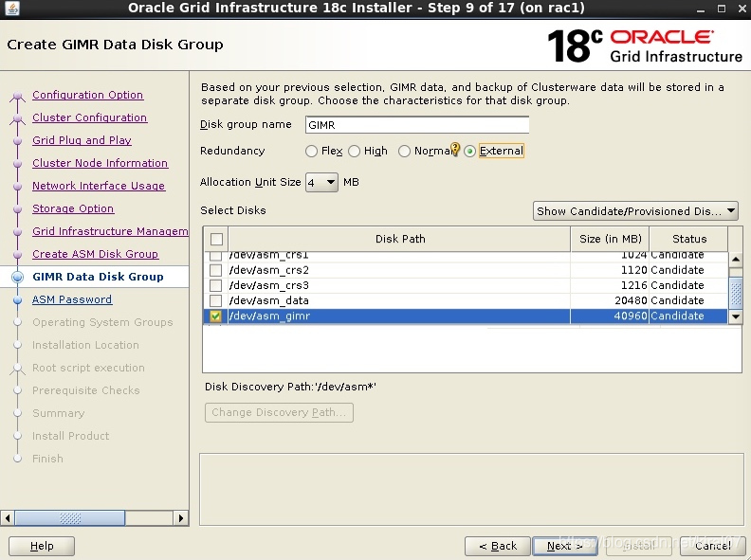
Task: Select GIMR Data Disk Group step
Action: pos(99,277)
